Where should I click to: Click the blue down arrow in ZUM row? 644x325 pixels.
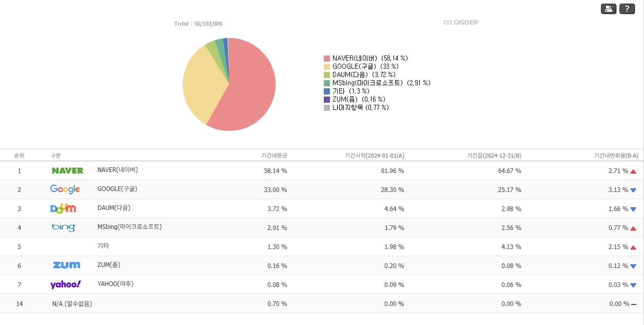[633, 266]
